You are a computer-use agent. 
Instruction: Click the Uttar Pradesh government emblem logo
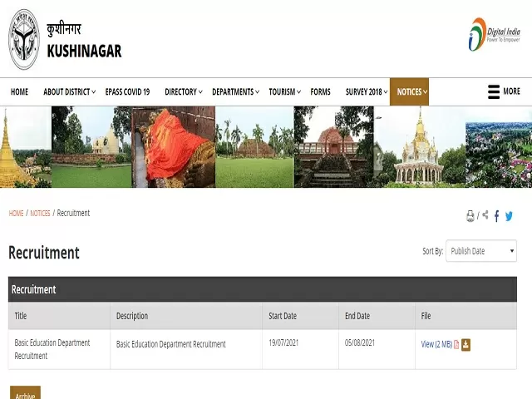click(x=24, y=39)
